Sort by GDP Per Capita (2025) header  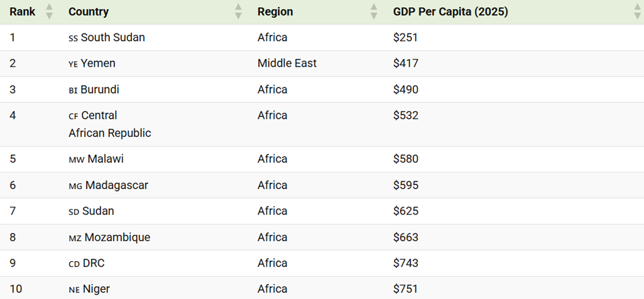point(450,12)
